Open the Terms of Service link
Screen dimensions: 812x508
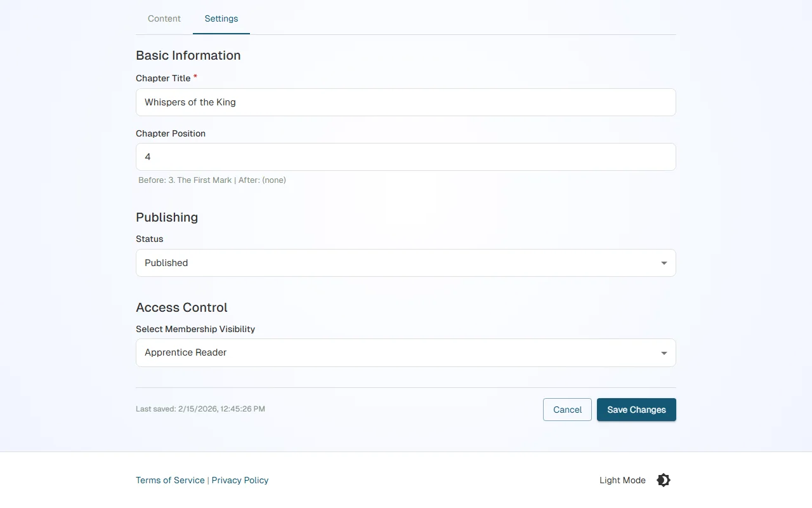click(x=170, y=480)
